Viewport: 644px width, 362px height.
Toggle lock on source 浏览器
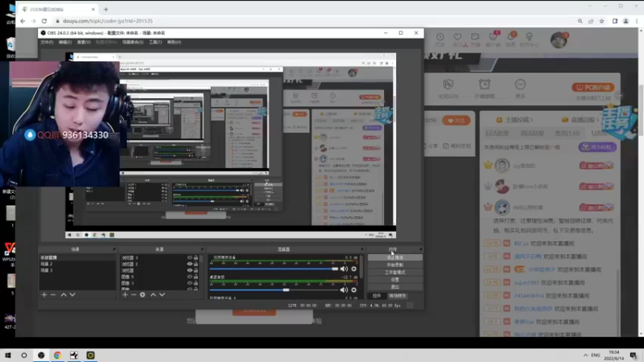[196, 270]
